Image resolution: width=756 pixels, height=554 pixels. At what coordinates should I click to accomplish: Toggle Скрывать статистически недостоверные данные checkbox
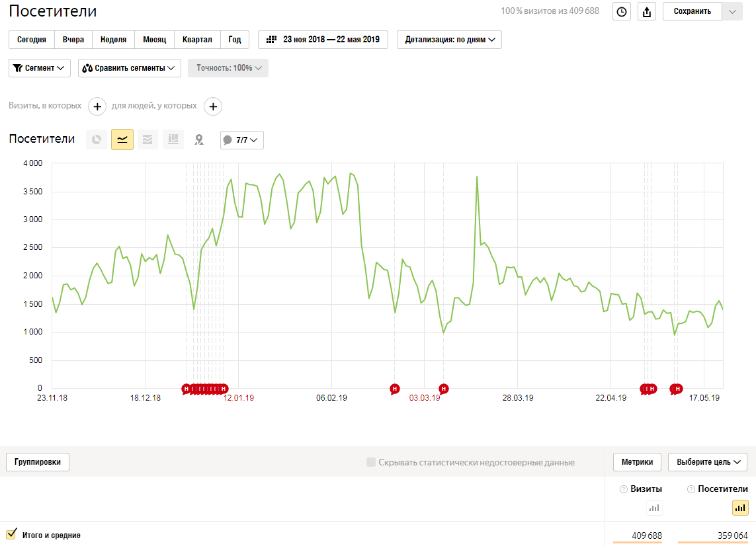click(371, 462)
